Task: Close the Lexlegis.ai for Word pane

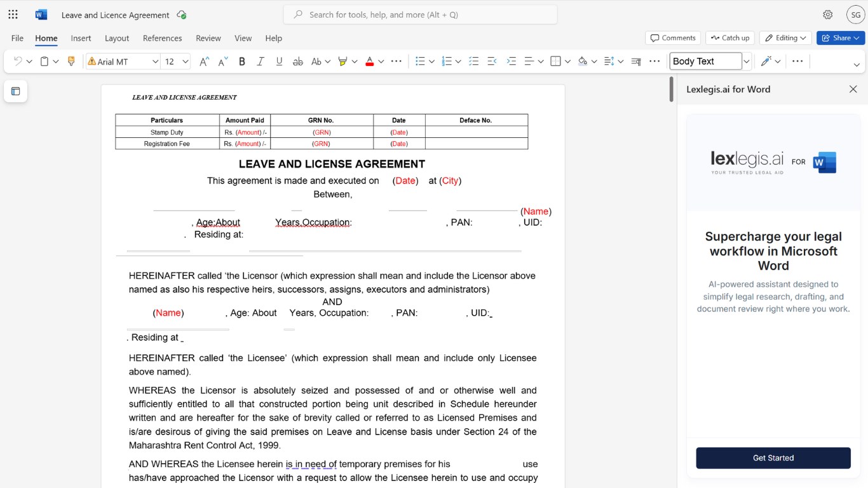Action: (853, 89)
